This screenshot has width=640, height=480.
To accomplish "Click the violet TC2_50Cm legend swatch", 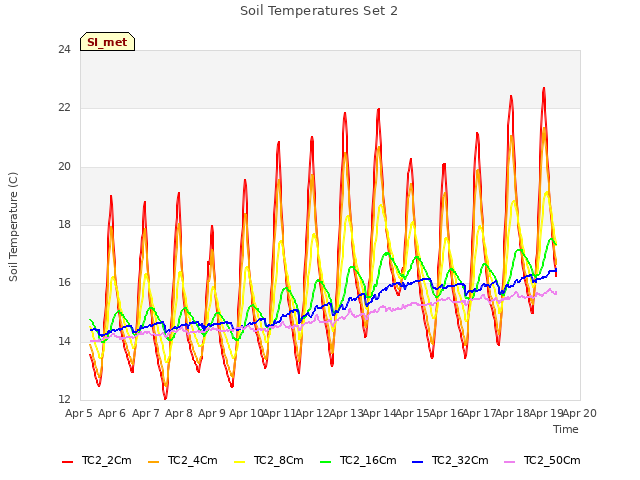I will tap(509, 462).
